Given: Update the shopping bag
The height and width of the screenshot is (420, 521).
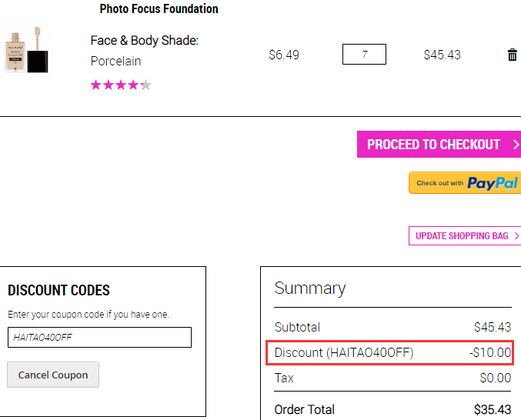Looking at the screenshot, I should click(465, 235).
